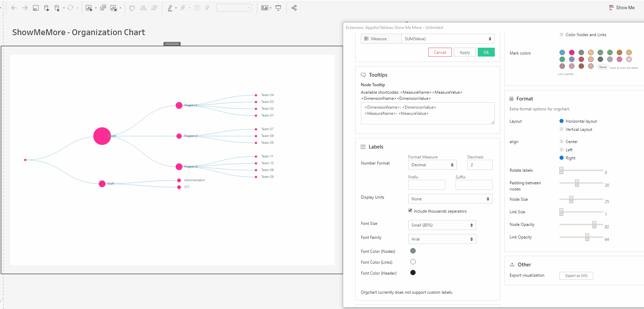Screen dimensions: 644x309
Task: Click the Fix axes pin icon
Action: coord(207,8)
